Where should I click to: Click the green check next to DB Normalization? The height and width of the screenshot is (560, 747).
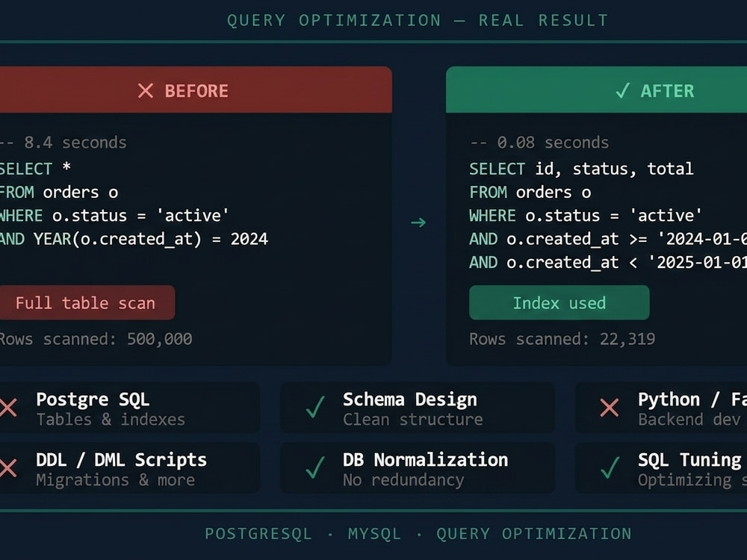[x=315, y=467]
